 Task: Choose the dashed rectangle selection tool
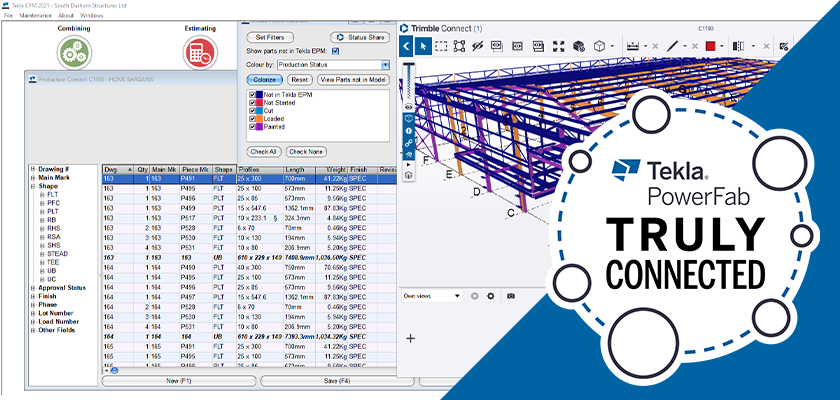coord(441,46)
